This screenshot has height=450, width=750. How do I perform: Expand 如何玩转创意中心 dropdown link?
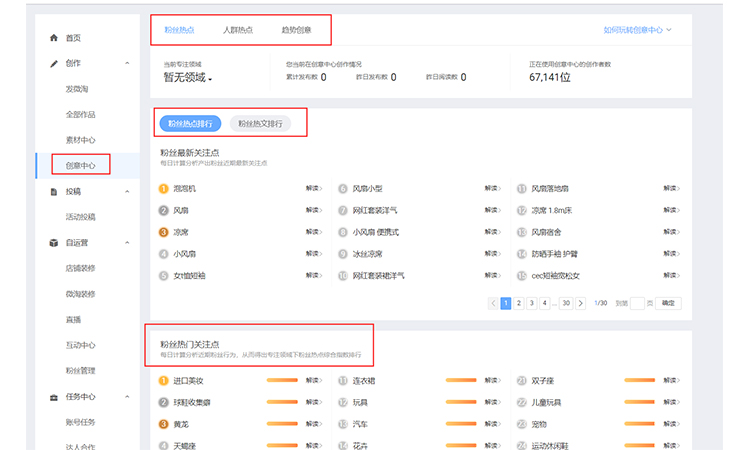[637, 30]
